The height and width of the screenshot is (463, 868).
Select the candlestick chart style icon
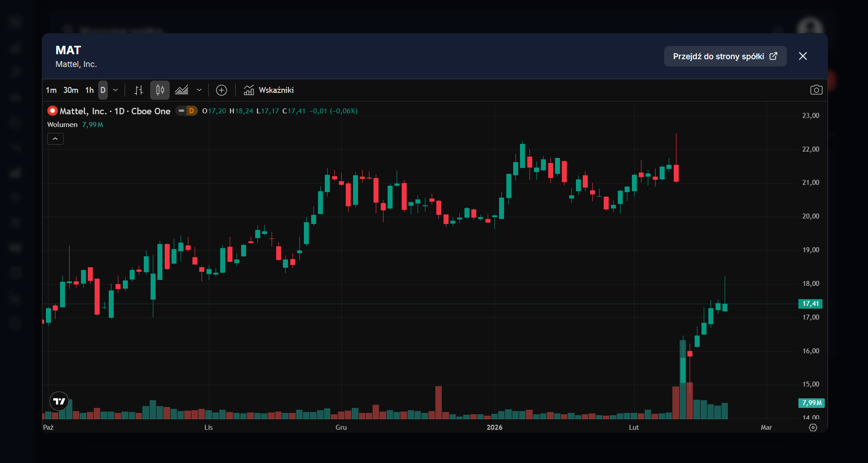pyautogui.click(x=160, y=90)
